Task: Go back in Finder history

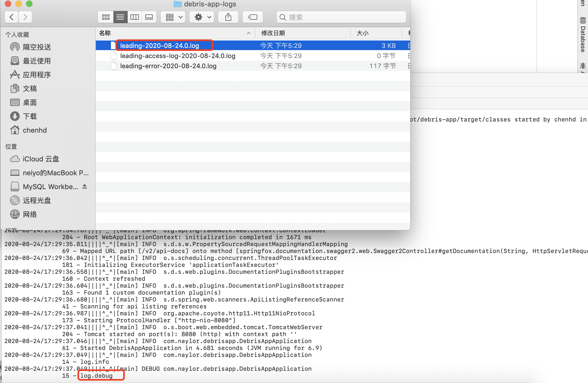Action: click(11, 17)
